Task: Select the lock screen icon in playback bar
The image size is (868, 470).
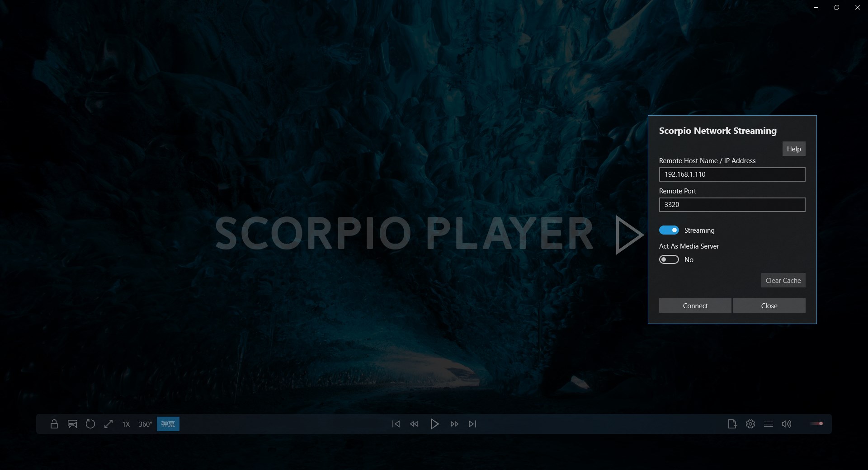Action: pos(54,424)
